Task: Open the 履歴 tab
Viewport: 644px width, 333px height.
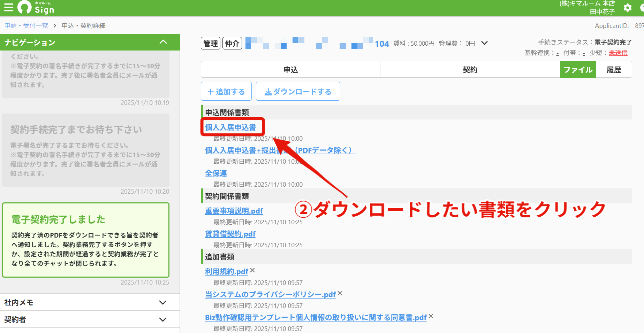Action: coord(614,70)
